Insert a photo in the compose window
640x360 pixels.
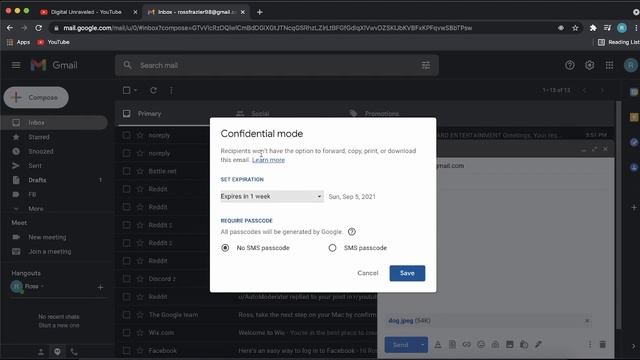pyautogui.click(x=509, y=345)
